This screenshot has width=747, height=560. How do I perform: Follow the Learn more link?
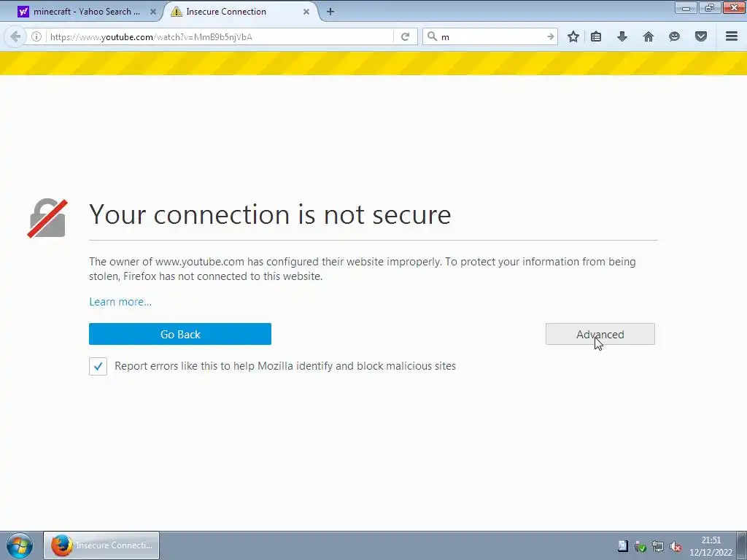pos(120,302)
